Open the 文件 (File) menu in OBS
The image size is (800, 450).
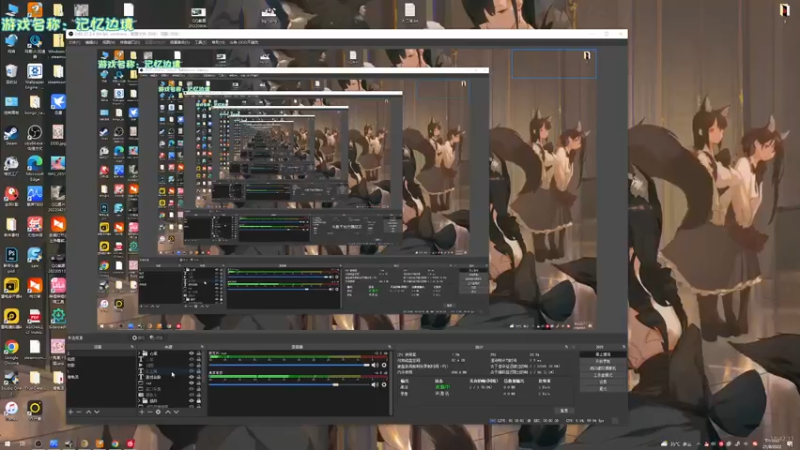pyautogui.click(x=74, y=42)
